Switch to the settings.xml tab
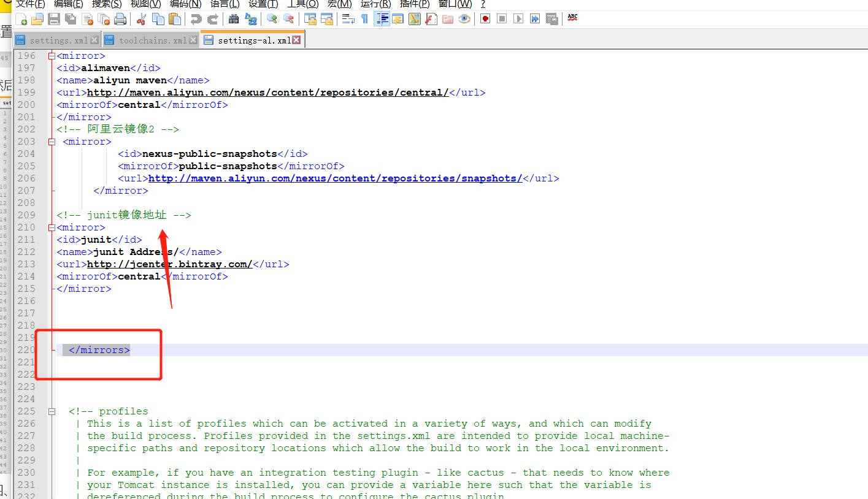 (57, 40)
